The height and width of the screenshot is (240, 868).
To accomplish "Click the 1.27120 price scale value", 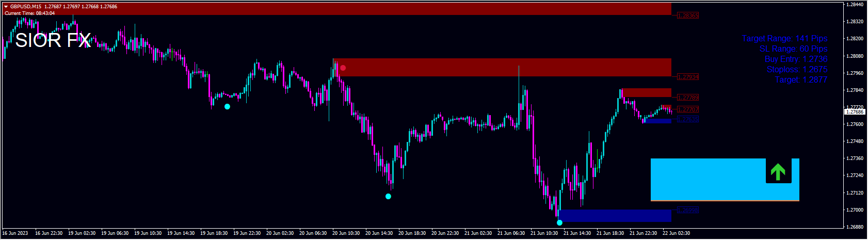I will (x=856, y=193).
